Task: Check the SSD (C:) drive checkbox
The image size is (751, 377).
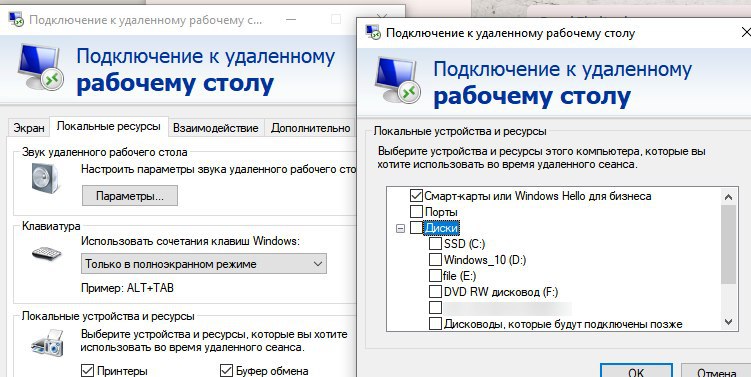Action: pos(435,243)
